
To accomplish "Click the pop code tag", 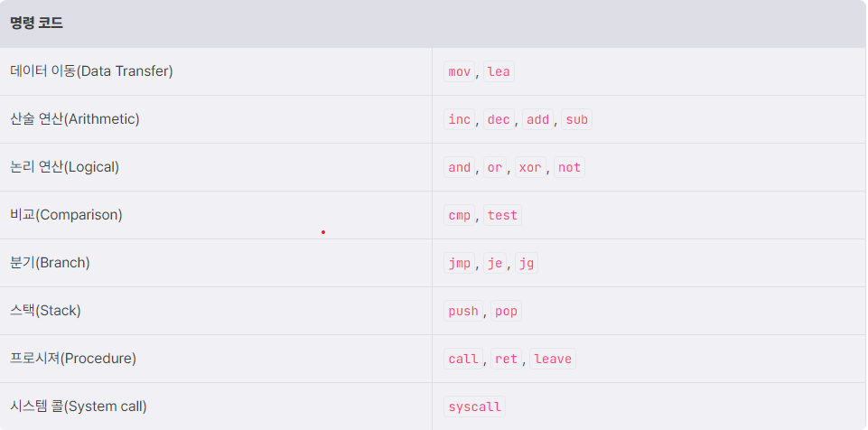I will 506,311.
